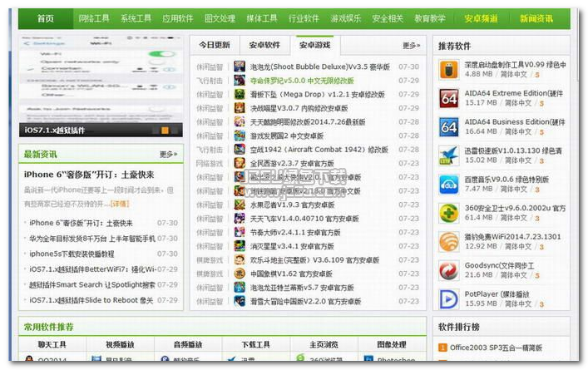The width and height of the screenshot is (588, 370).
Task: Select 媒体工具 in the navigation bar
Action: point(262,18)
